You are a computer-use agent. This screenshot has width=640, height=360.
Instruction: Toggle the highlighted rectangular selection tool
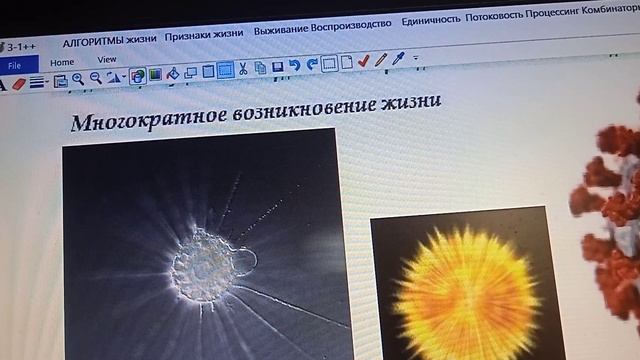(x=225, y=70)
